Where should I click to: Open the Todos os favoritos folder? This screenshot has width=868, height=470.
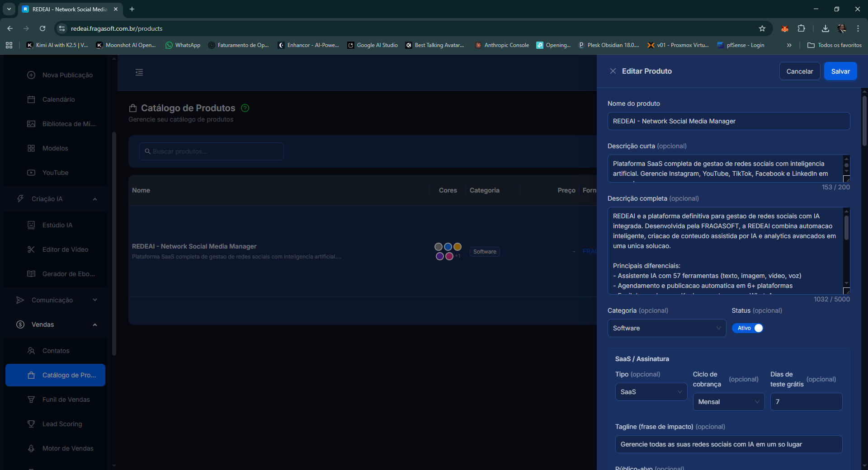point(835,45)
